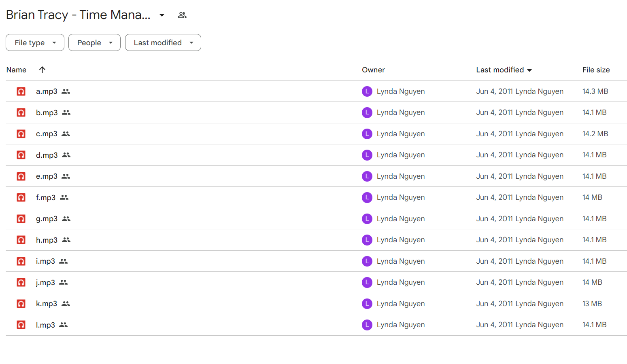627x364 pixels.
Task: Click the shared people icon beside j.mp3
Action: pos(64,282)
